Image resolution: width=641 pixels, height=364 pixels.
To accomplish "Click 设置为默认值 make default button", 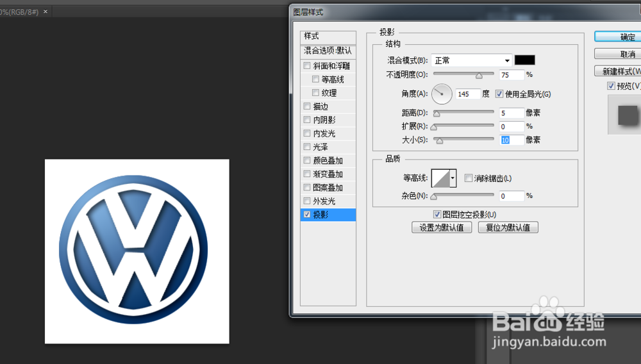I will click(x=442, y=227).
